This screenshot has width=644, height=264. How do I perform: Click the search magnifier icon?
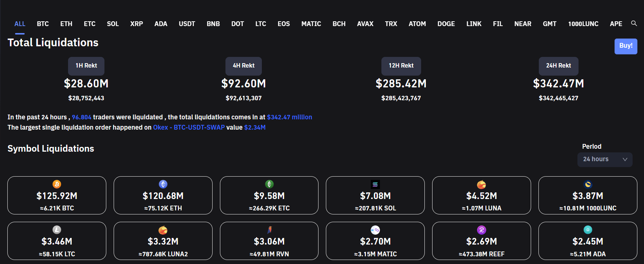click(x=634, y=23)
